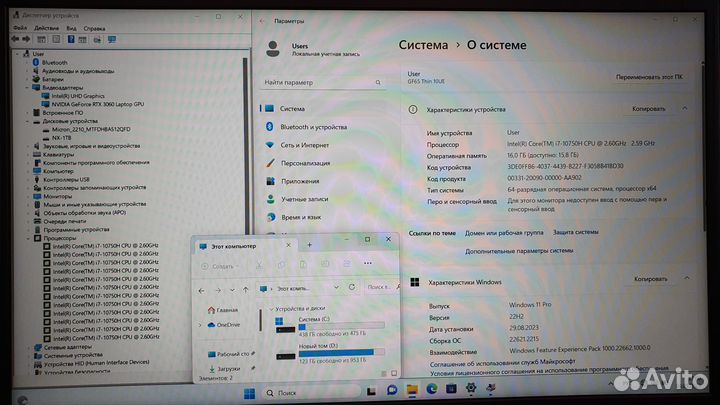Open the Защита системы link
The width and height of the screenshot is (720, 405).
coord(575,232)
